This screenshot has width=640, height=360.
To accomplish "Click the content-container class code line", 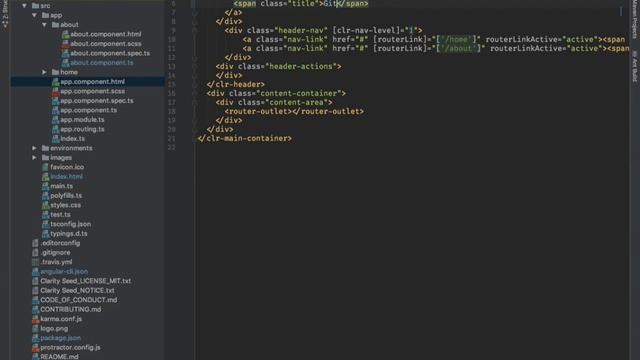I will click(x=276, y=93).
